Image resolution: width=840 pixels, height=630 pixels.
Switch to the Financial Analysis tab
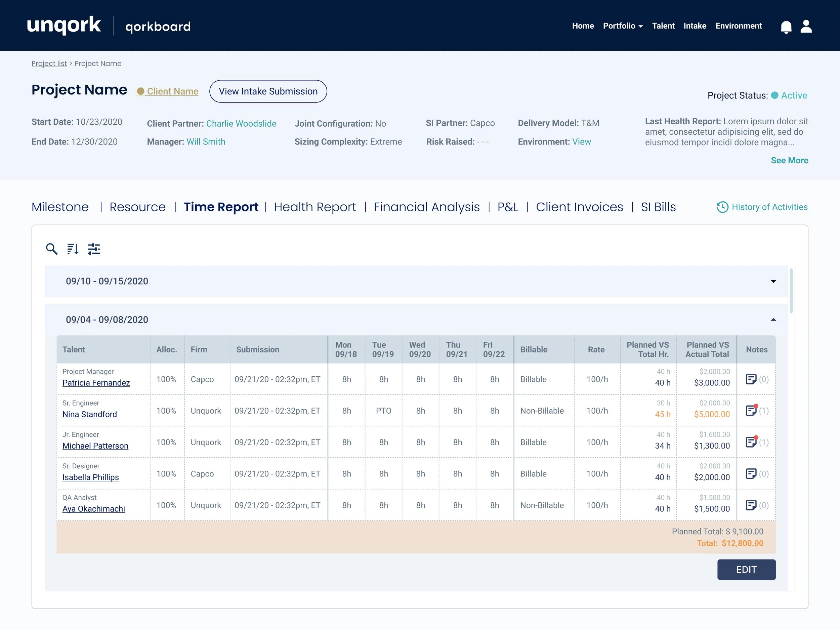pyautogui.click(x=426, y=207)
